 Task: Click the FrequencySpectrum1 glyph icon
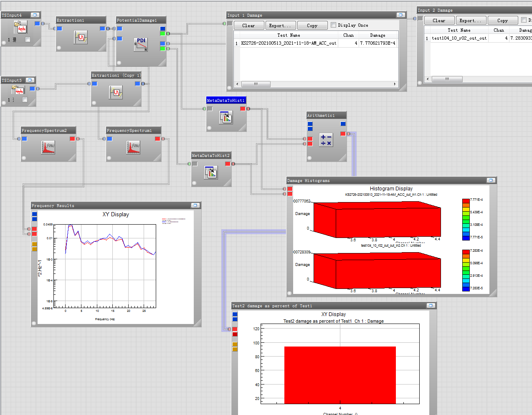[x=134, y=147]
